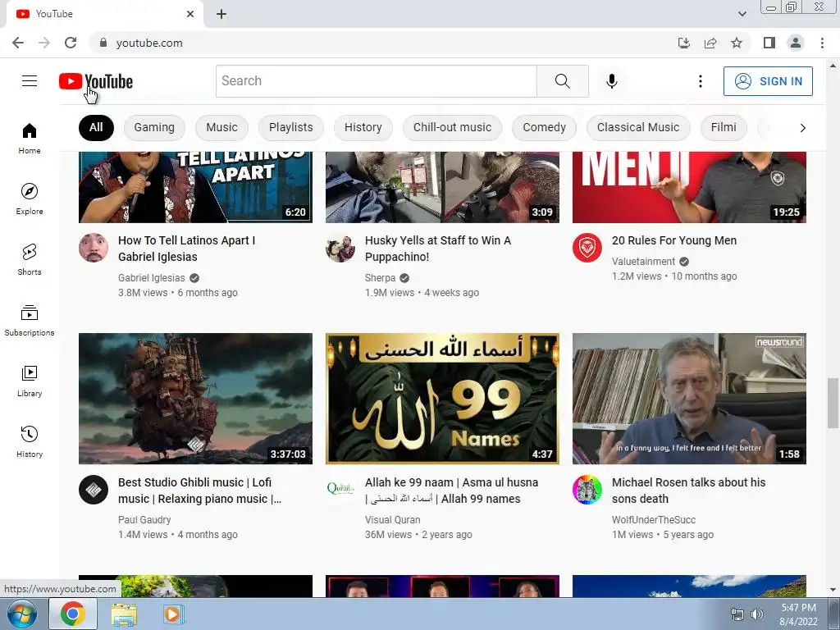This screenshot has height=630, width=840.
Task: Open Windows Media Player from taskbar
Action: click(172, 614)
